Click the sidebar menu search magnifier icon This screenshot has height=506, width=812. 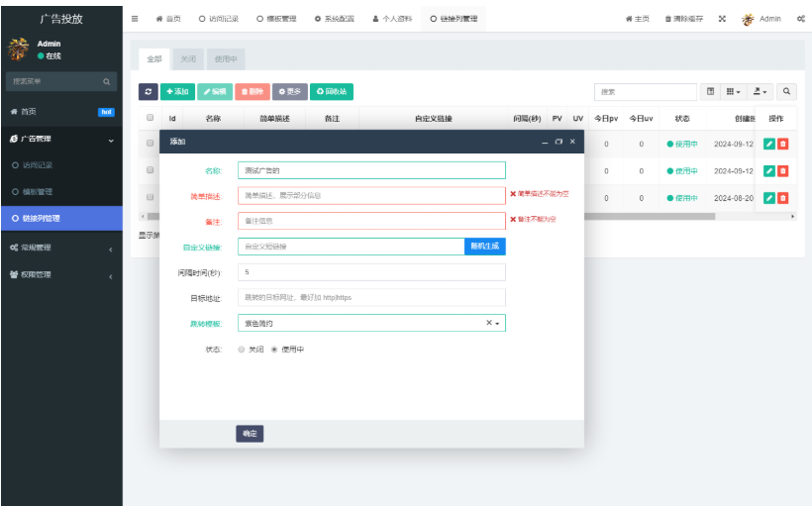pyautogui.click(x=106, y=82)
